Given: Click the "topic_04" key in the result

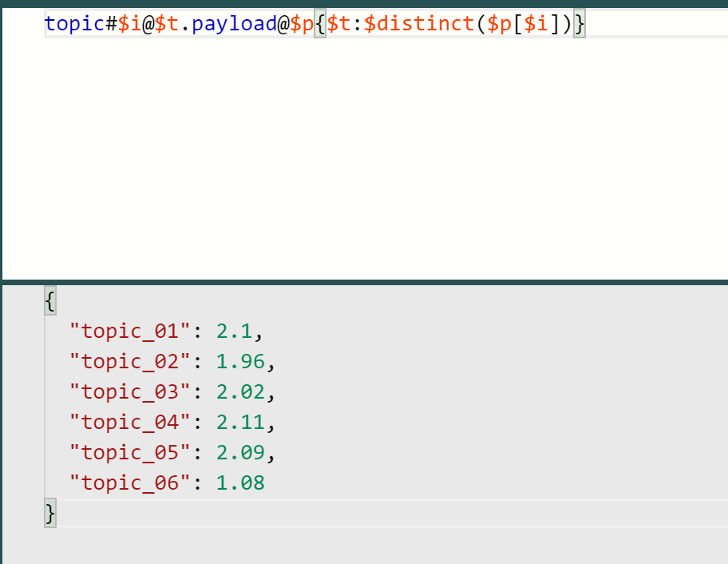Looking at the screenshot, I should [130, 423].
